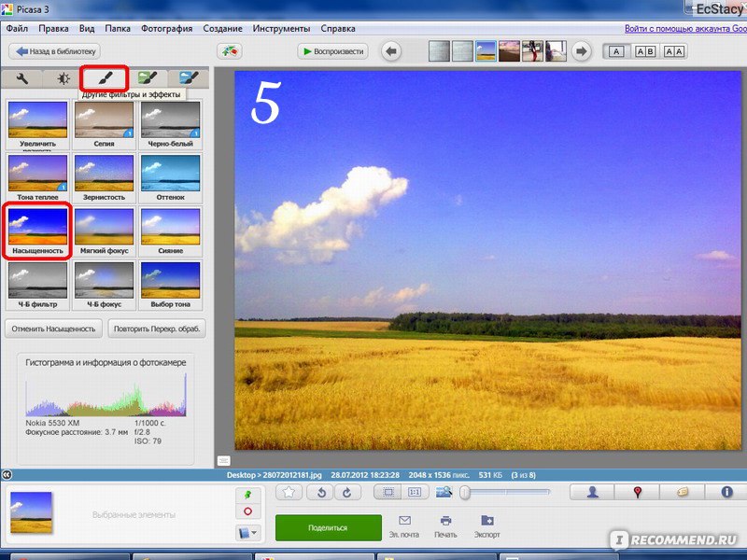
Task: Open the Папка menu
Action: tap(118, 29)
